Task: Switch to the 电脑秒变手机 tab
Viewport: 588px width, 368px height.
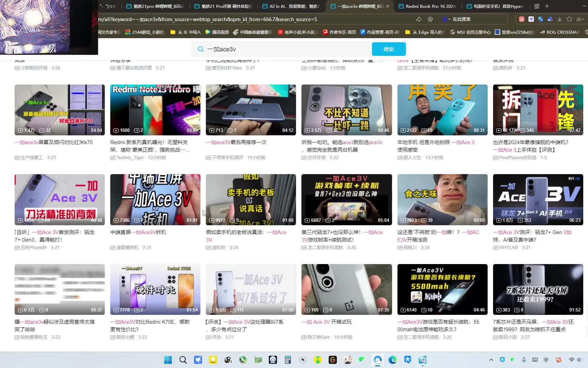Action: 495,6
